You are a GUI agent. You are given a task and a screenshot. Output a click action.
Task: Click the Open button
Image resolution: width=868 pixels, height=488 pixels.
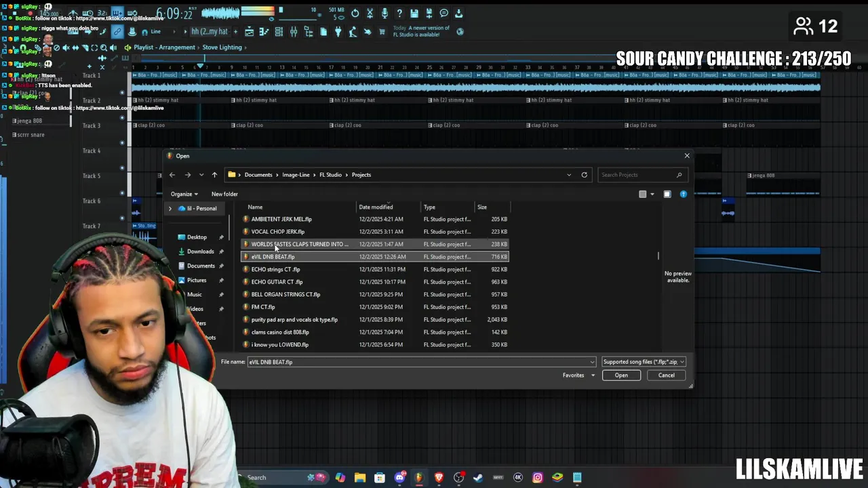(621, 375)
